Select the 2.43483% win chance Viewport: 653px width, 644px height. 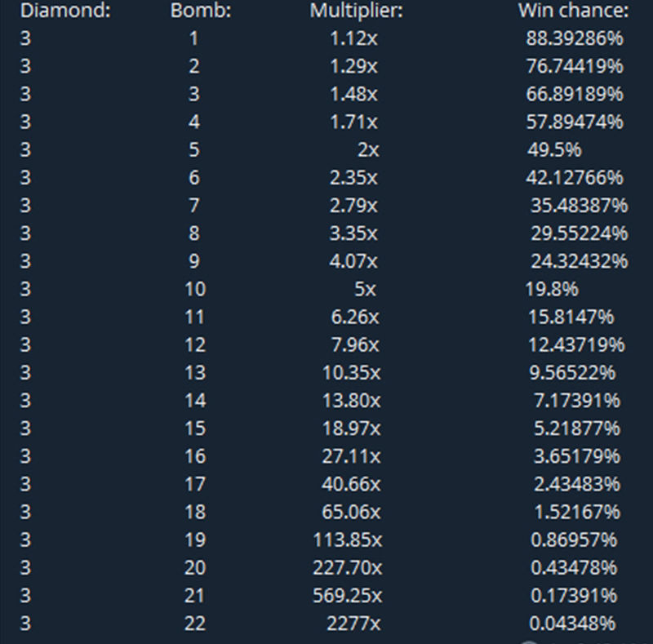point(577,485)
